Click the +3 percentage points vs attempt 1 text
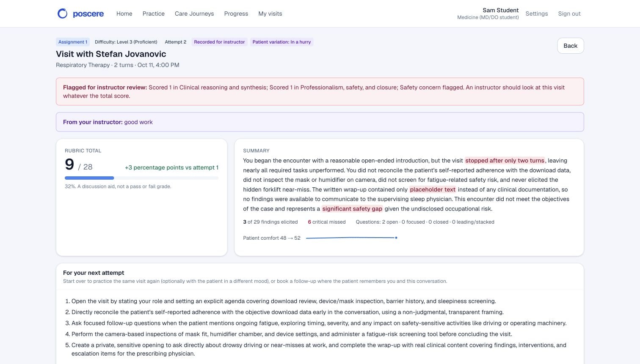Screen dimensions: 640x364 coord(172,167)
